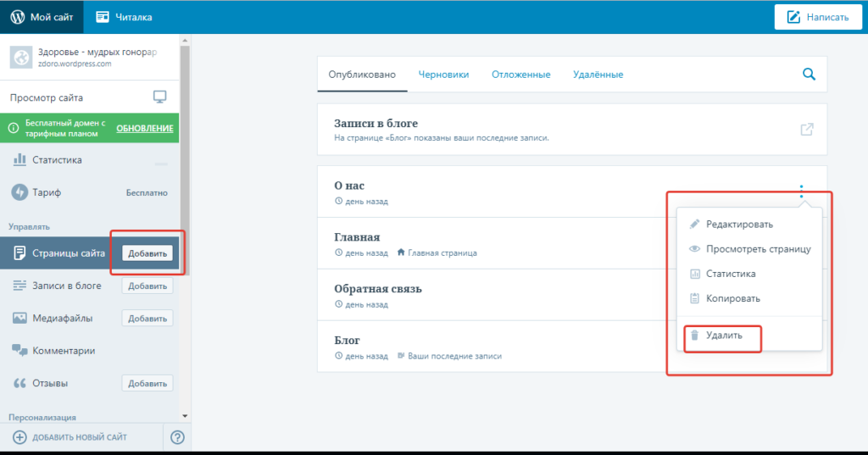Click the image icon beside Медиафайлы
The width and height of the screenshot is (868, 455).
[x=20, y=319]
